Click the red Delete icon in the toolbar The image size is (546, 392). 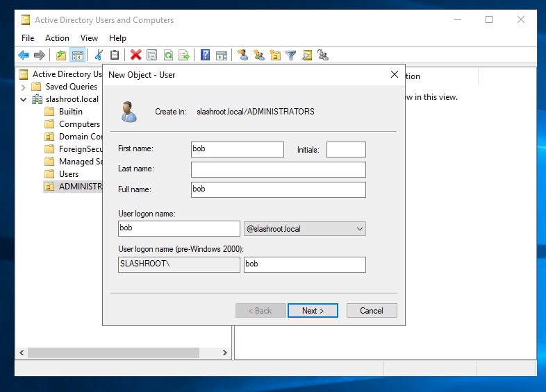tap(135, 56)
